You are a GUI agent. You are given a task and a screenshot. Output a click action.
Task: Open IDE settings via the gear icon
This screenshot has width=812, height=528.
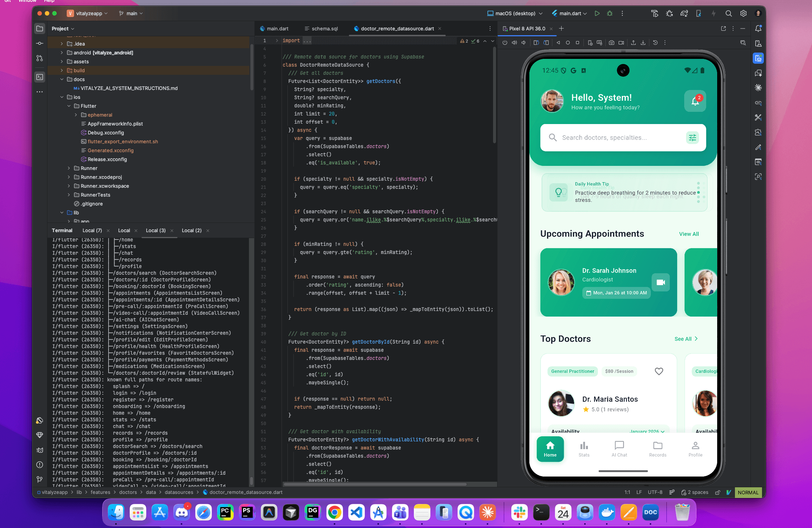[x=743, y=13]
